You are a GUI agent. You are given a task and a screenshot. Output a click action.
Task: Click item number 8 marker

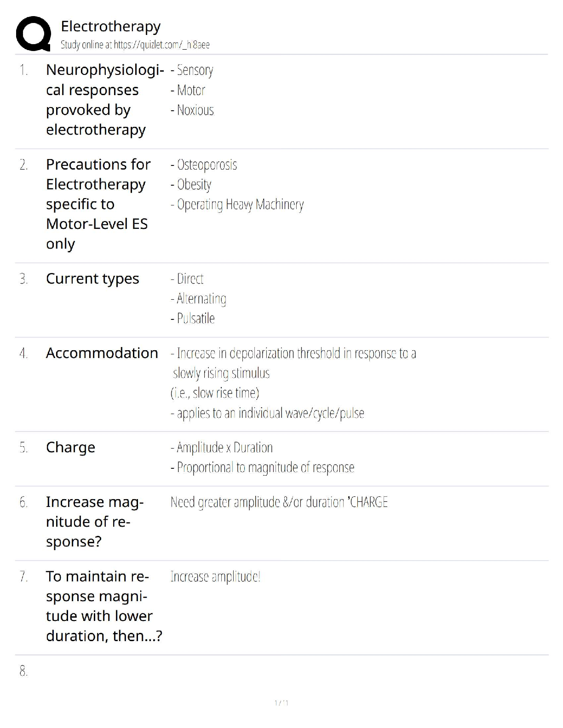coord(23,671)
